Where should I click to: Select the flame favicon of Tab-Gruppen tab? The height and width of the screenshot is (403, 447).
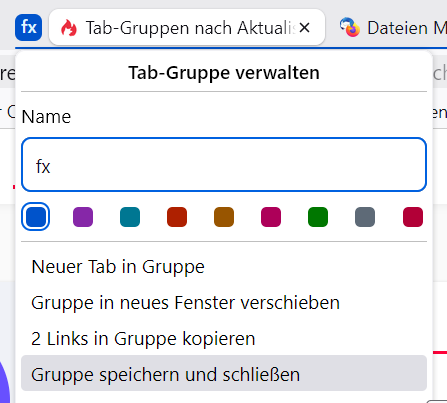point(69,28)
